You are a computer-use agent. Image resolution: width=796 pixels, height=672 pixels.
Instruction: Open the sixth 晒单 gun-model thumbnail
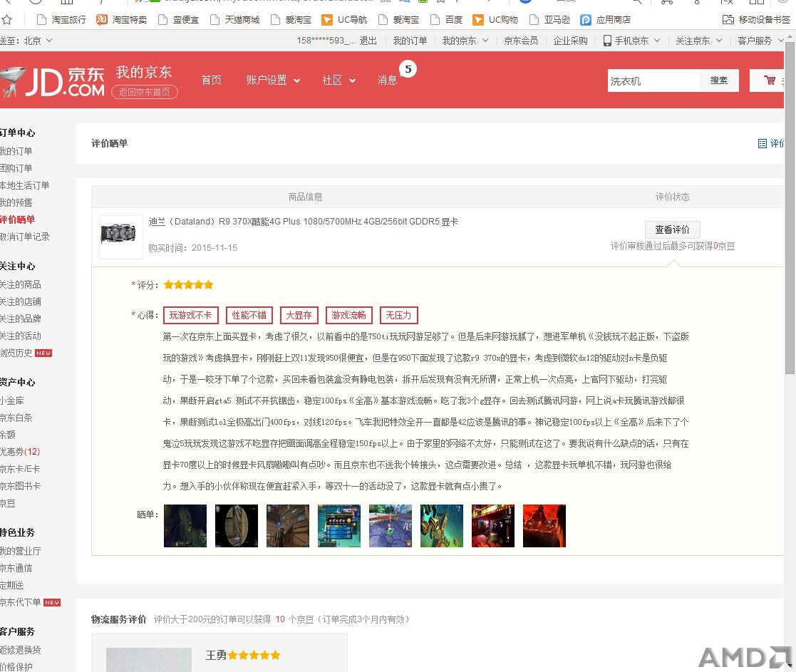pos(442,526)
